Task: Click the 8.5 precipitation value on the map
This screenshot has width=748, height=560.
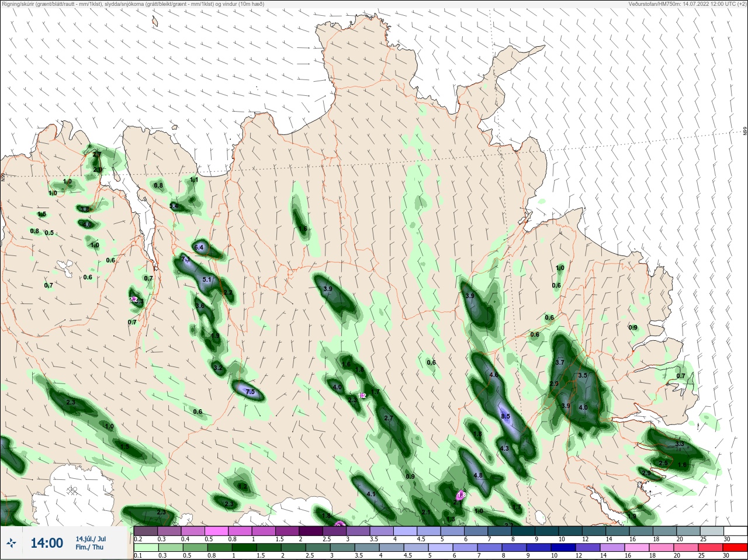Action: (505, 416)
